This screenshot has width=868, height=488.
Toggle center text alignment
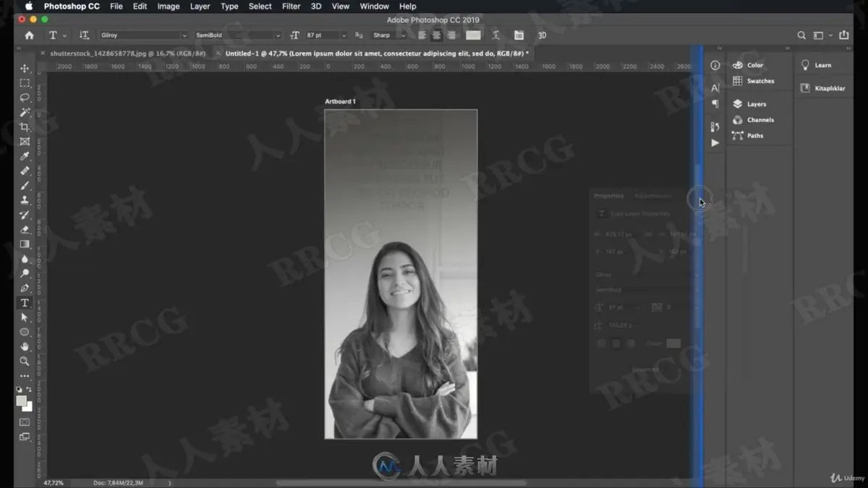(437, 35)
